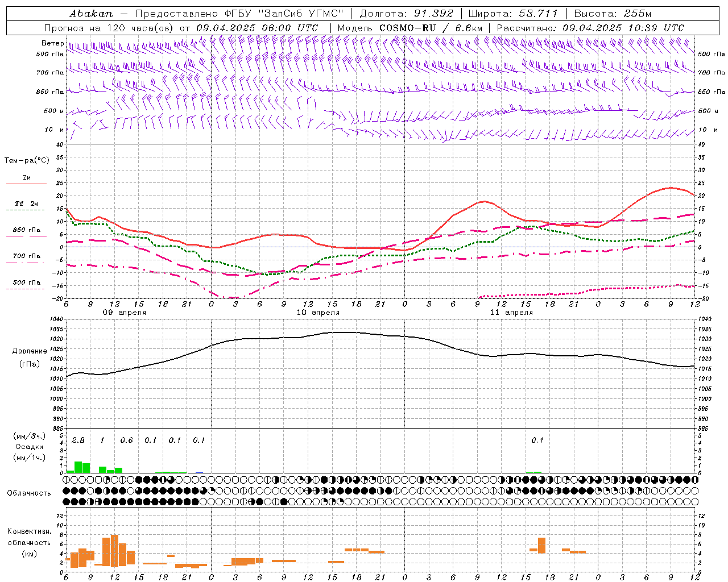728x582 pixels.
Task: Click the Осадки precipitation label
Action: (30, 447)
